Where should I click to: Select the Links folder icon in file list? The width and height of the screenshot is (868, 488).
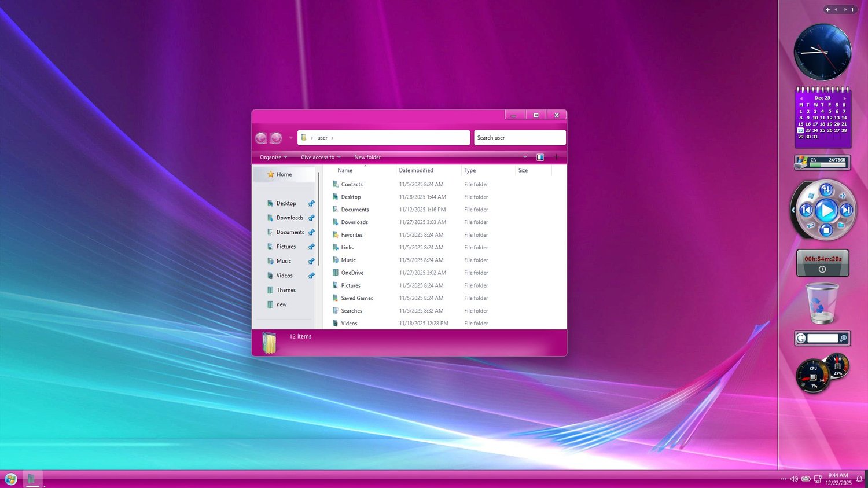tap(336, 248)
